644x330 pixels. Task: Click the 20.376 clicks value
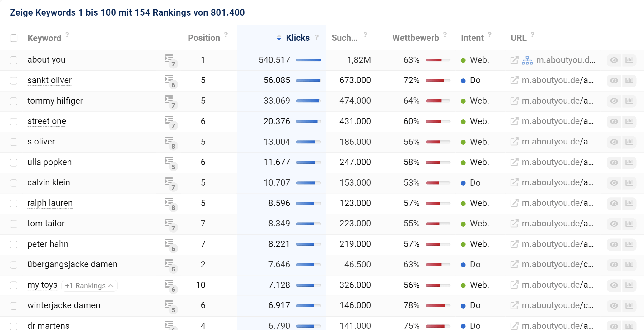pyautogui.click(x=277, y=121)
